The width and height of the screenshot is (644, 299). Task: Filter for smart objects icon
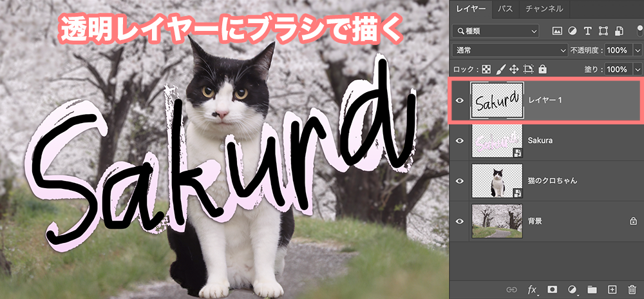[619, 31]
